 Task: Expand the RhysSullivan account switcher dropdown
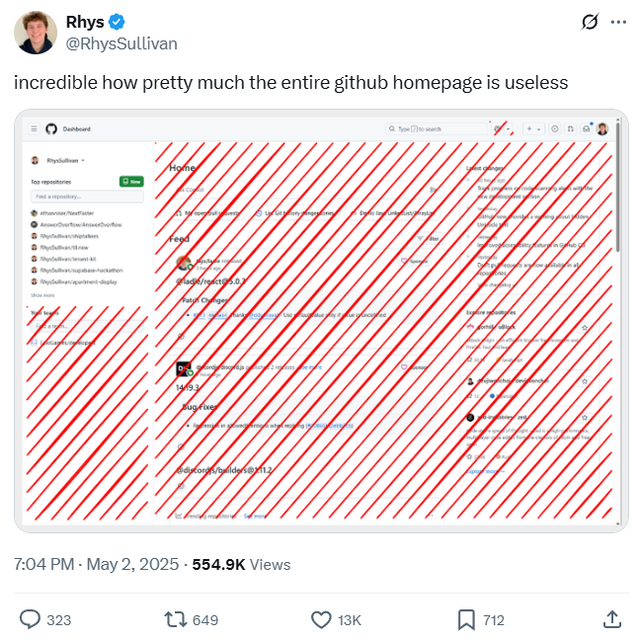point(63,160)
